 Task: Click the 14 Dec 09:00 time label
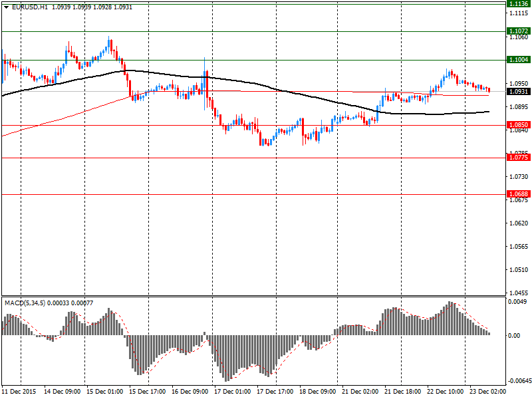pos(63,392)
